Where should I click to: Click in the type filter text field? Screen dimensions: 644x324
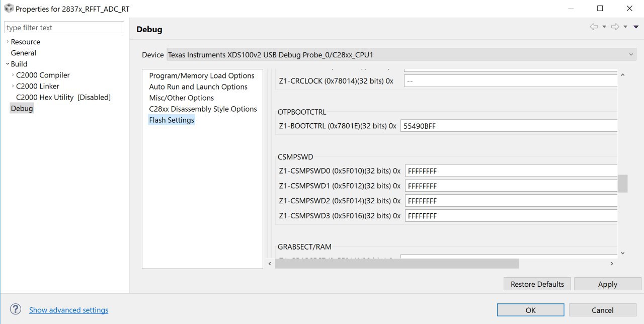(x=64, y=27)
